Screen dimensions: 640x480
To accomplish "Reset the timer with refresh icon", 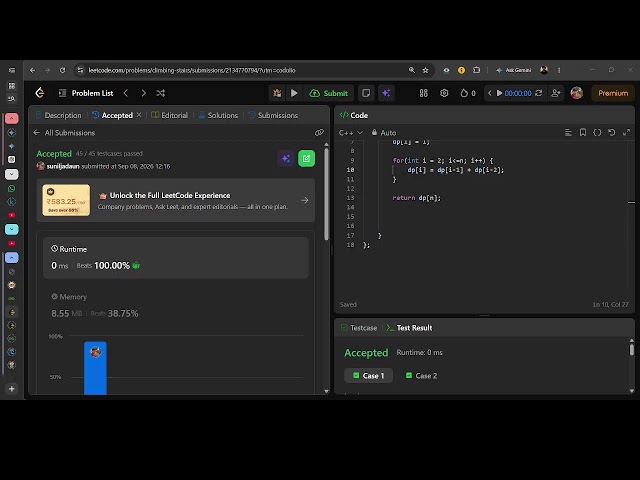I will (x=539, y=93).
